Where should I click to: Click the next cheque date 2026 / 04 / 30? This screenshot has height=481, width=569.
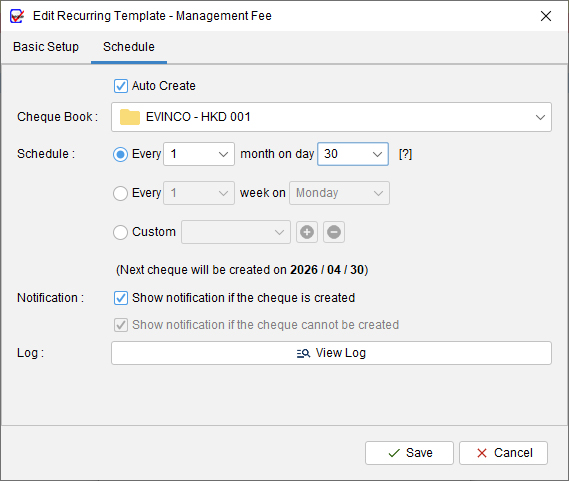click(x=327, y=270)
